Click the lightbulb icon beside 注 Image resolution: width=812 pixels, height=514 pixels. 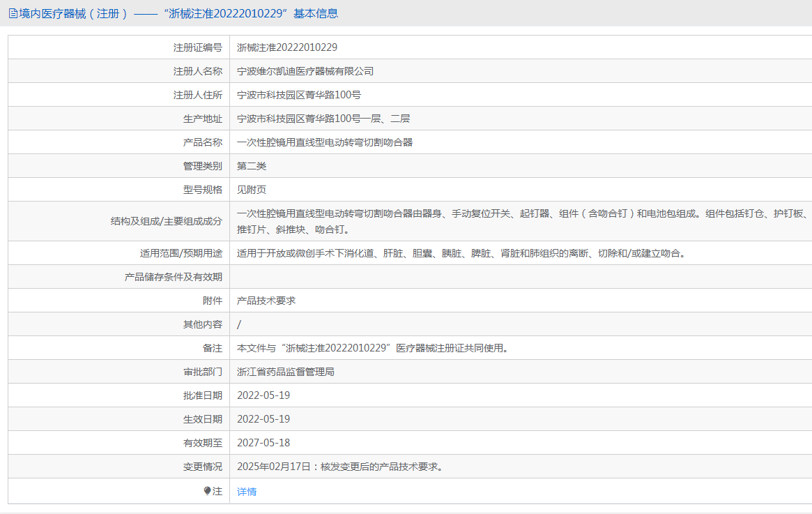coord(207,491)
